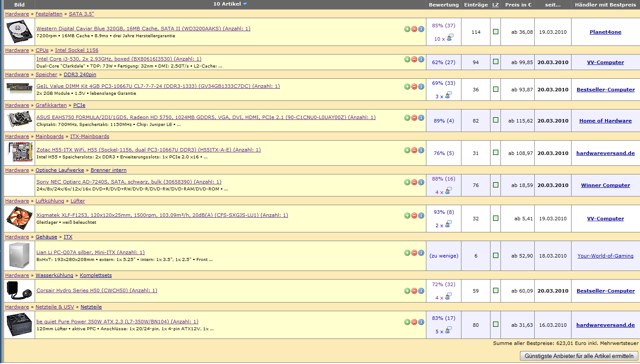Viewport: 640px width, 364px height.
Task: Decrease quantity of Western Digital Caviar Blue
Action: [x=414, y=29]
